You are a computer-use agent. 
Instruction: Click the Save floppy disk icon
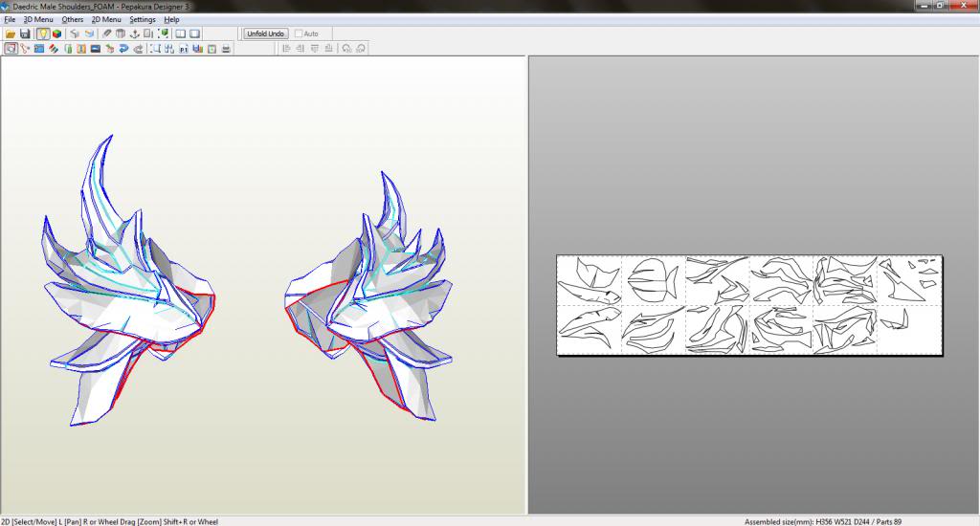(x=25, y=33)
